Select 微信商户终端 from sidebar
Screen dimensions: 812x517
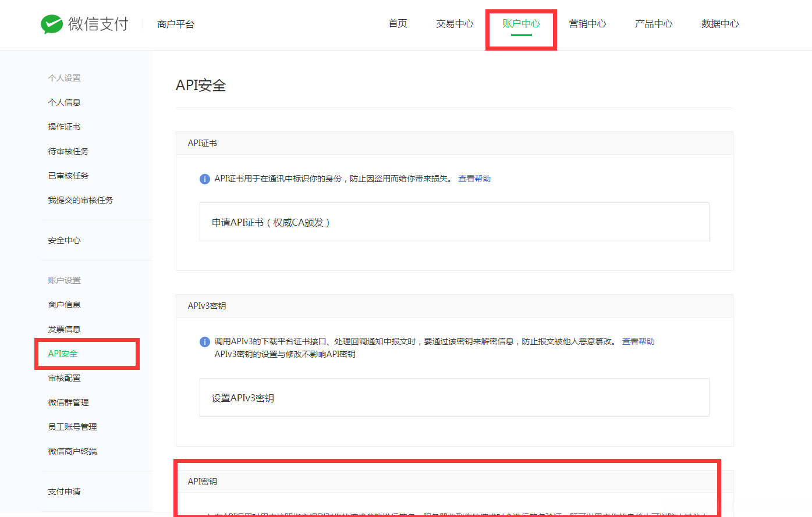(72, 451)
